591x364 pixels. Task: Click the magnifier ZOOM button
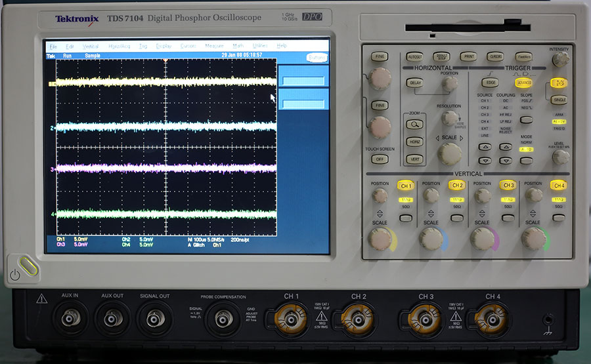(x=414, y=124)
